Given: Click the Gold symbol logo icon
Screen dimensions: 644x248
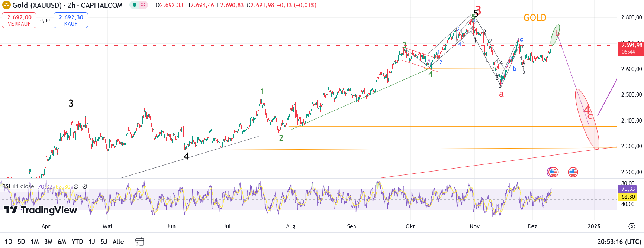Looking at the screenshot, I should tap(6, 5).
